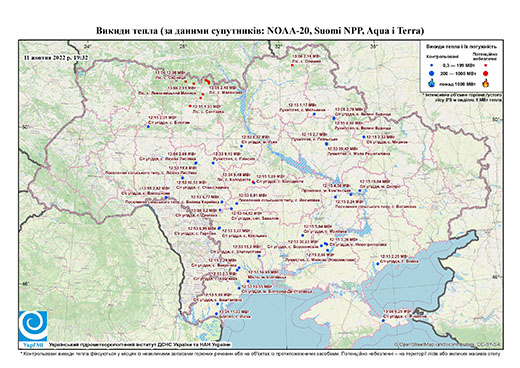Click the date stamp 11 жовтня 2022 р. 19:32
Image resolution: width=520 pixels, height=368 pixels.
point(56,57)
